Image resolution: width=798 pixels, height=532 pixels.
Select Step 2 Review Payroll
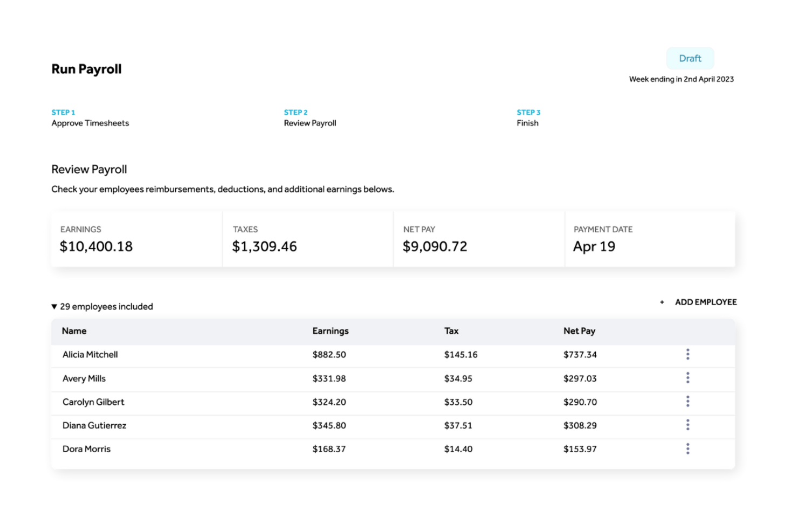(x=310, y=118)
